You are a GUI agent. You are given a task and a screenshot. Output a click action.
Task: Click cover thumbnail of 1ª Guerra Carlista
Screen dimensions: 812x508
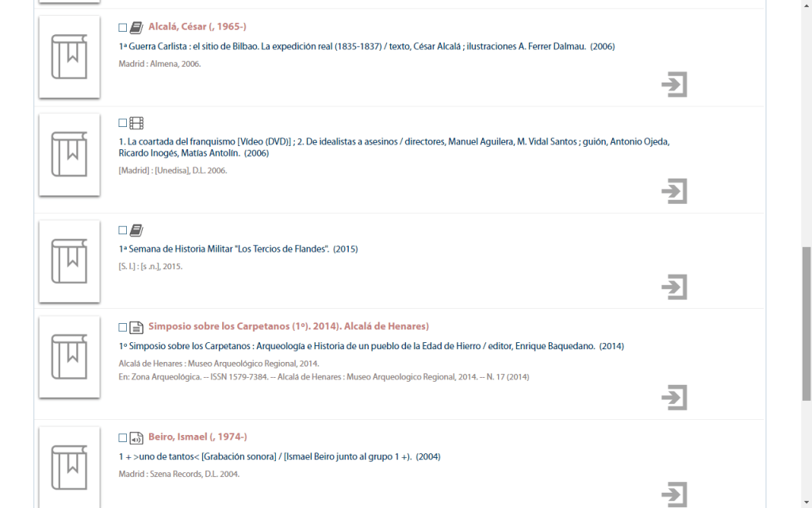coord(69,57)
